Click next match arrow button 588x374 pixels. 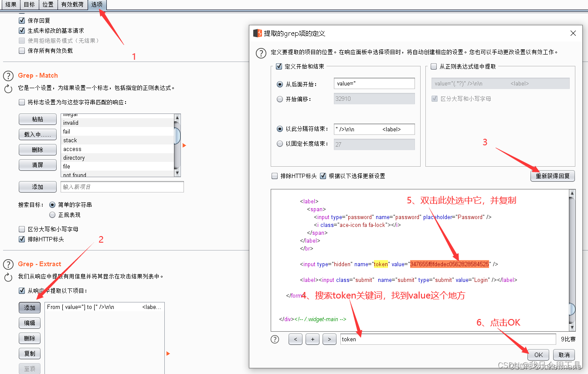330,339
